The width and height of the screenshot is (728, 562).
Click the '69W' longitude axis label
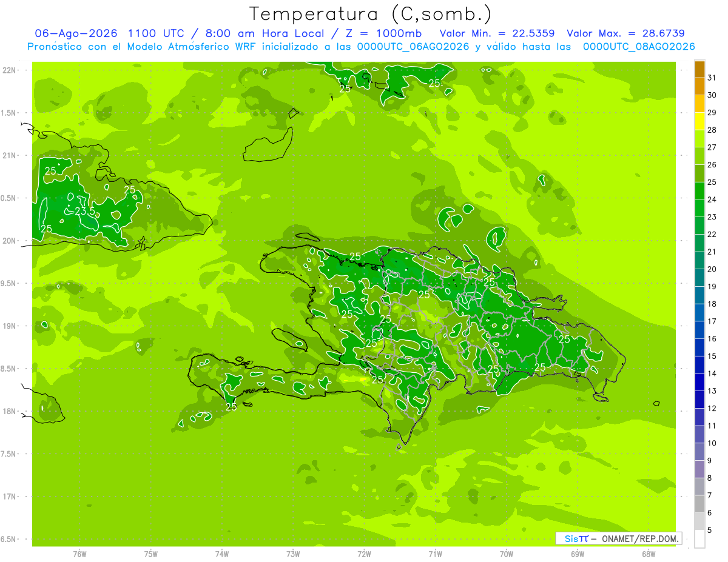pos(578,554)
